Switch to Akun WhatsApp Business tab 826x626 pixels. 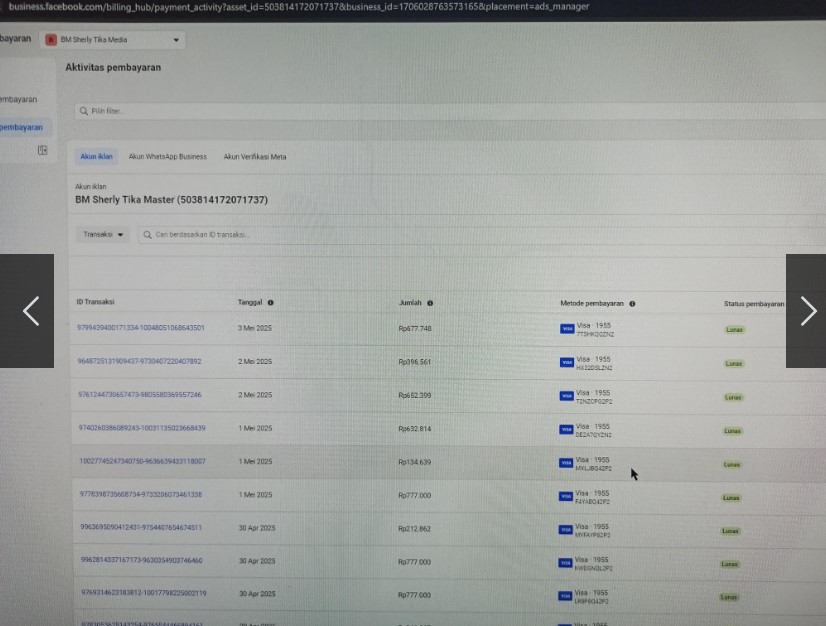click(167, 157)
